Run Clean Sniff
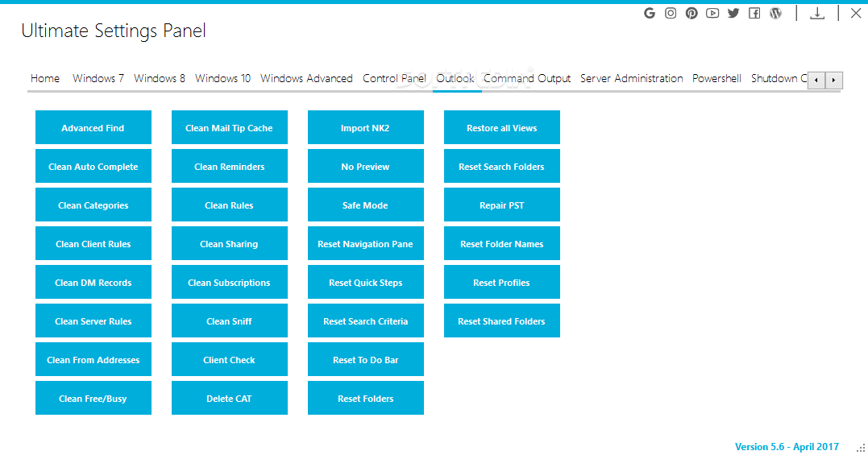 pos(229,321)
